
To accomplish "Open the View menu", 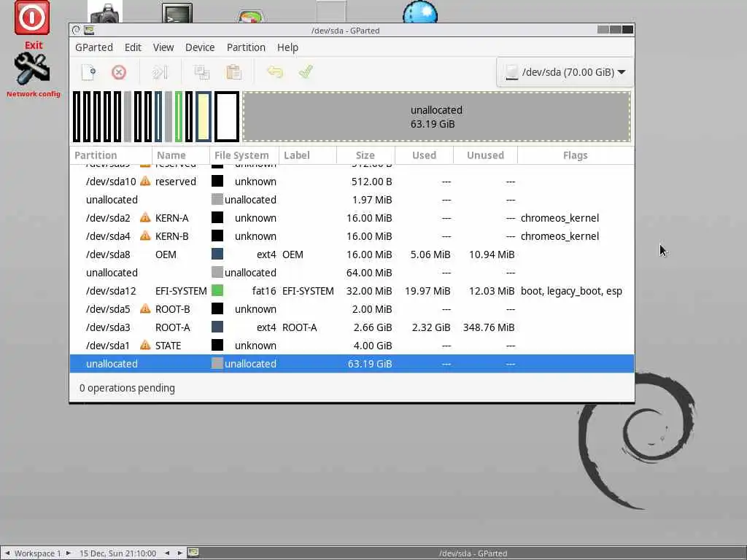I will tap(163, 47).
